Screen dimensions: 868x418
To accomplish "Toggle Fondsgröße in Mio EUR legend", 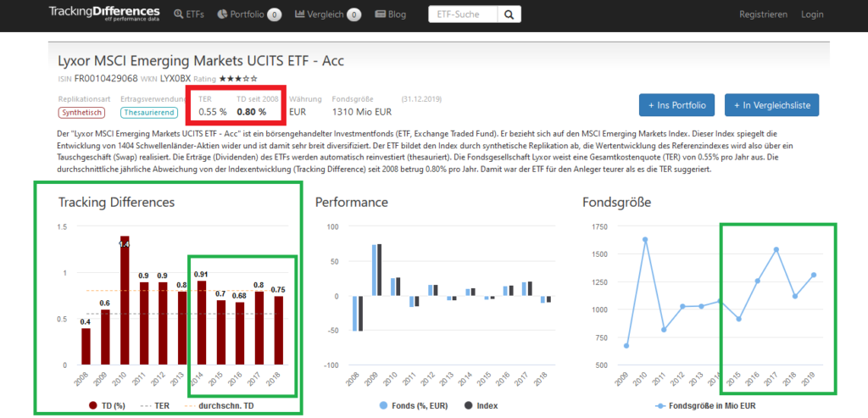I will click(704, 406).
